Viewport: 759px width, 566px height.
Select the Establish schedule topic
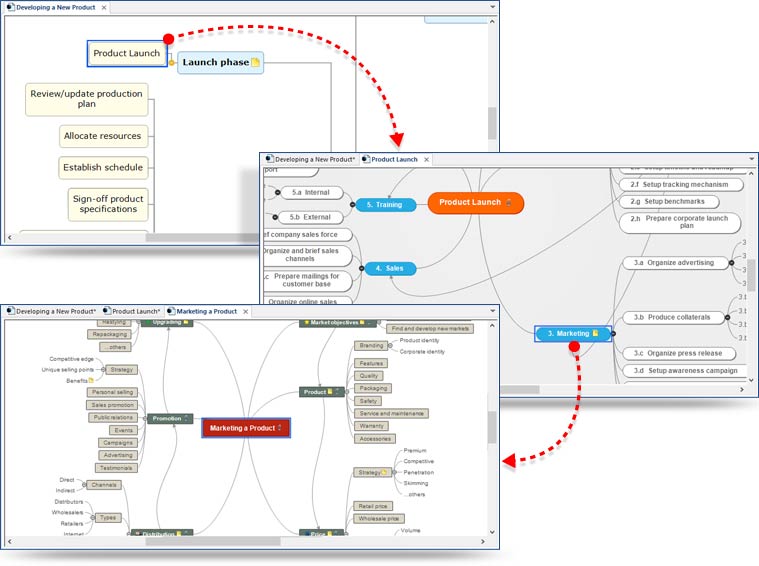pos(103,168)
